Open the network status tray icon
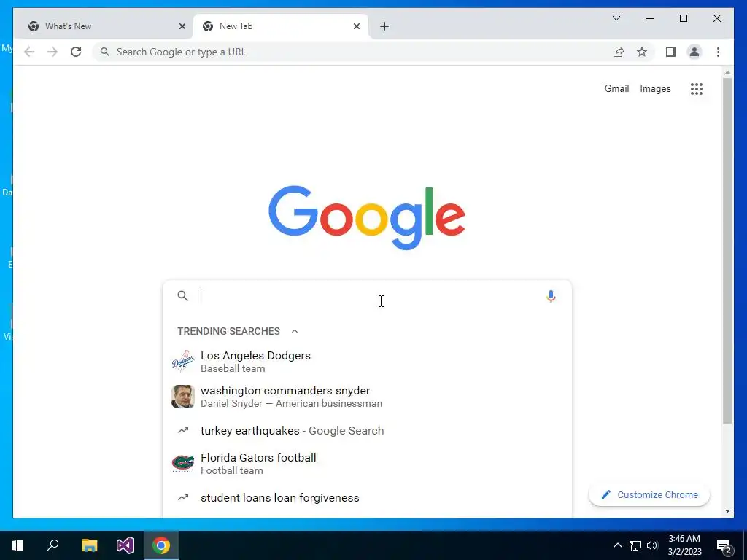The height and width of the screenshot is (560, 747). pyautogui.click(x=635, y=545)
